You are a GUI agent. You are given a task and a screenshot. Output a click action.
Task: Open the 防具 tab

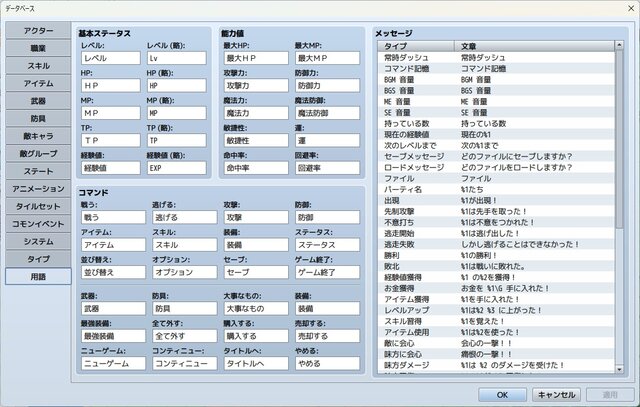point(38,118)
